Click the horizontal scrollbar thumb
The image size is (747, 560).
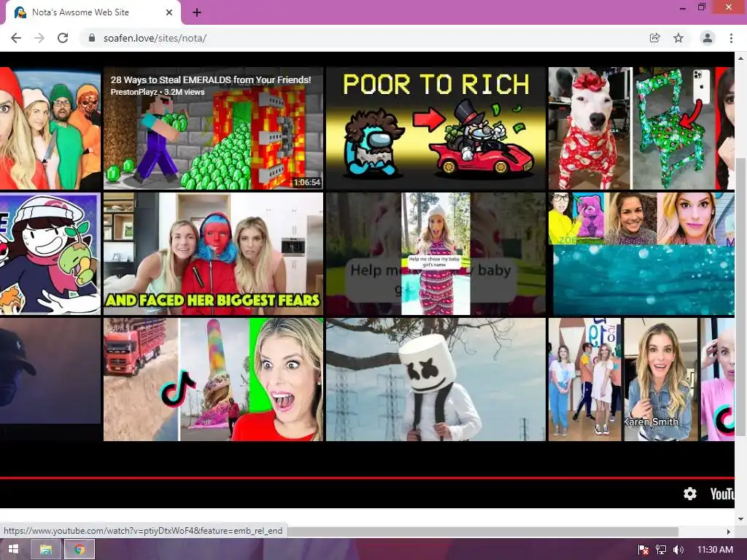[483, 532]
